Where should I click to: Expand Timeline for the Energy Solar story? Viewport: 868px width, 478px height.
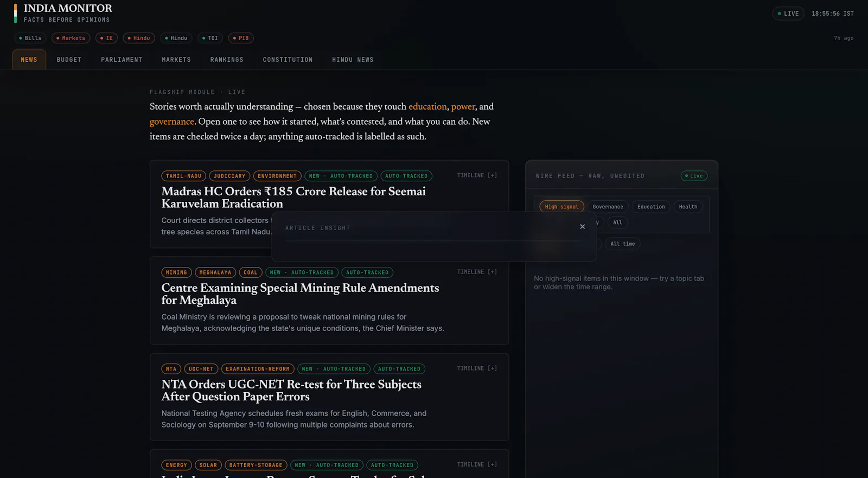(477, 464)
